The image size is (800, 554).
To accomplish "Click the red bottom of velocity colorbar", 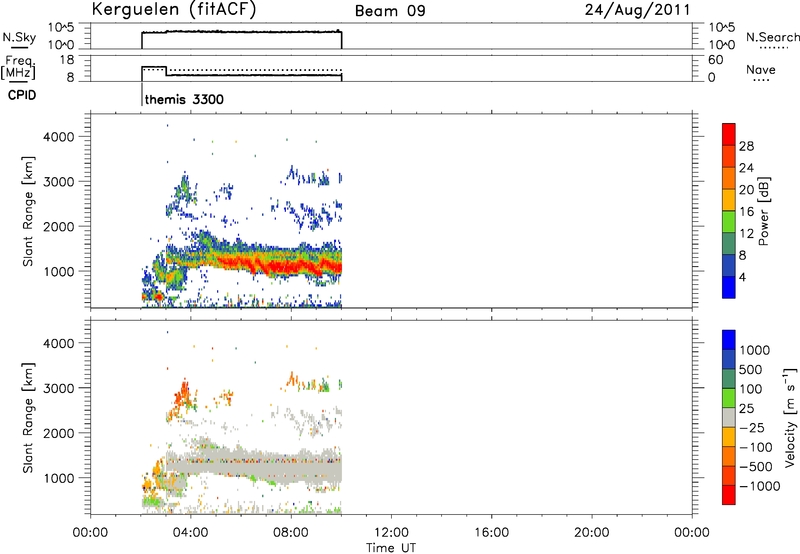I will coord(729,495).
